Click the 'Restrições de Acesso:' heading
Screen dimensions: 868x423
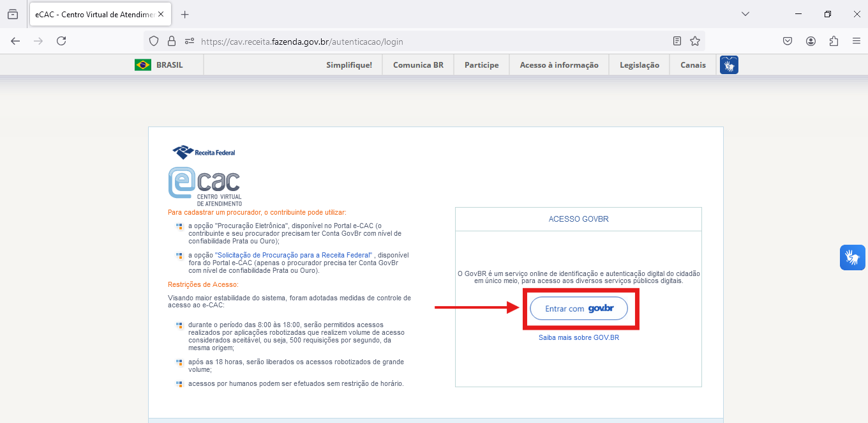203,284
